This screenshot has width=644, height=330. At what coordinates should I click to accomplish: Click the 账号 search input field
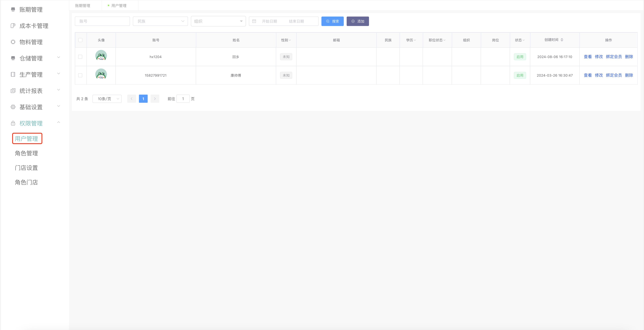tap(102, 21)
